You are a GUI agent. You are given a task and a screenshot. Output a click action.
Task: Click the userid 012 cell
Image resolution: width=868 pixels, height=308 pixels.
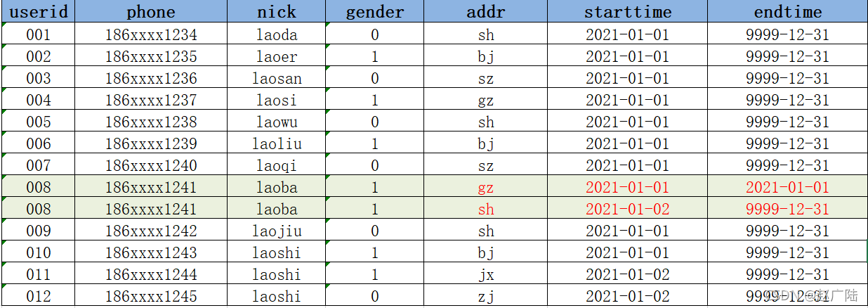[x=38, y=296]
